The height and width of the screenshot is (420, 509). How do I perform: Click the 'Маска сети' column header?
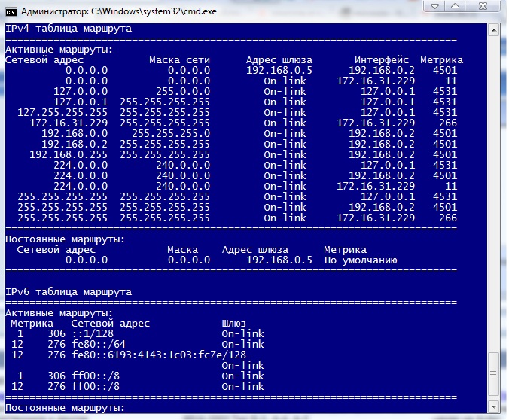pyautogui.click(x=179, y=60)
